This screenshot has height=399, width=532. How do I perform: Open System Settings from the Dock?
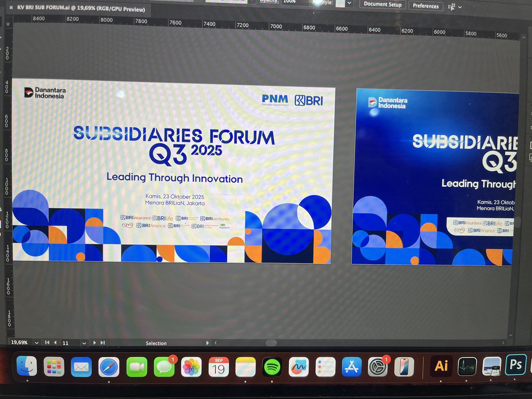[x=379, y=367]
